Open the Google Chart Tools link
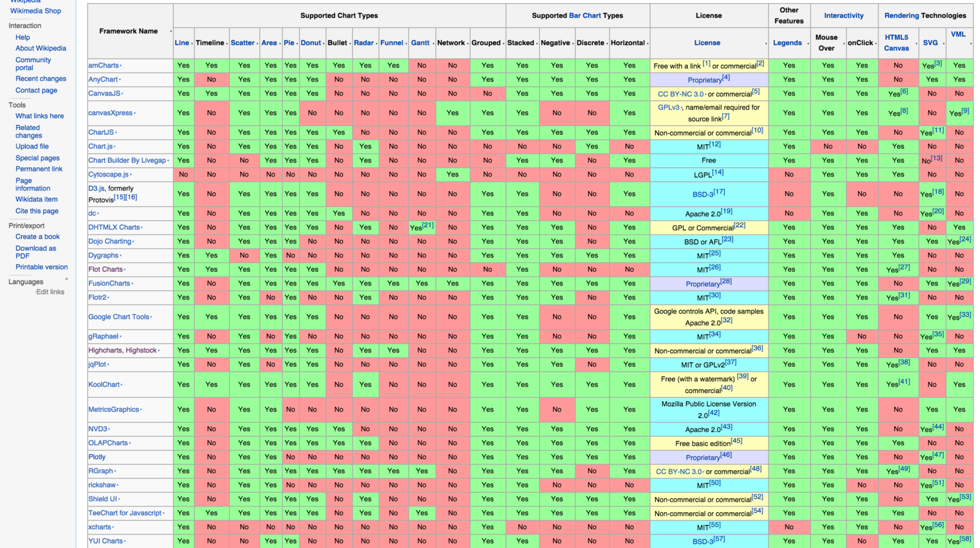 click(119, 317)
